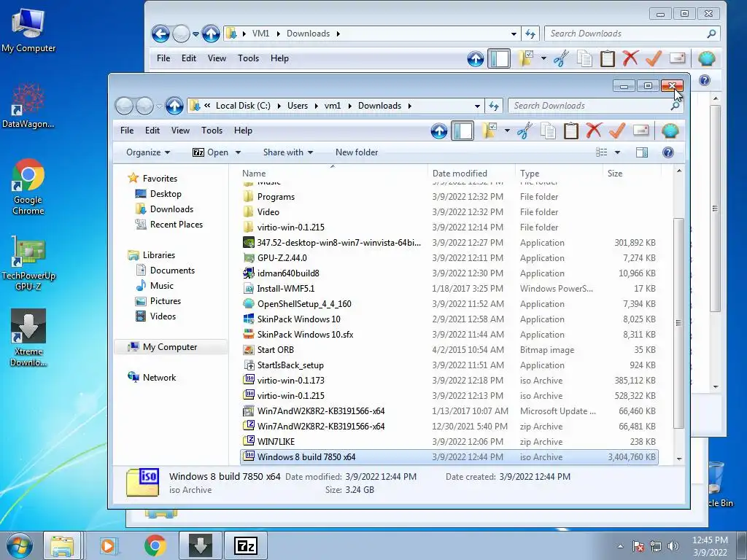
Task: Select Network in the navigation pane
Action: [x=152, y=378]
